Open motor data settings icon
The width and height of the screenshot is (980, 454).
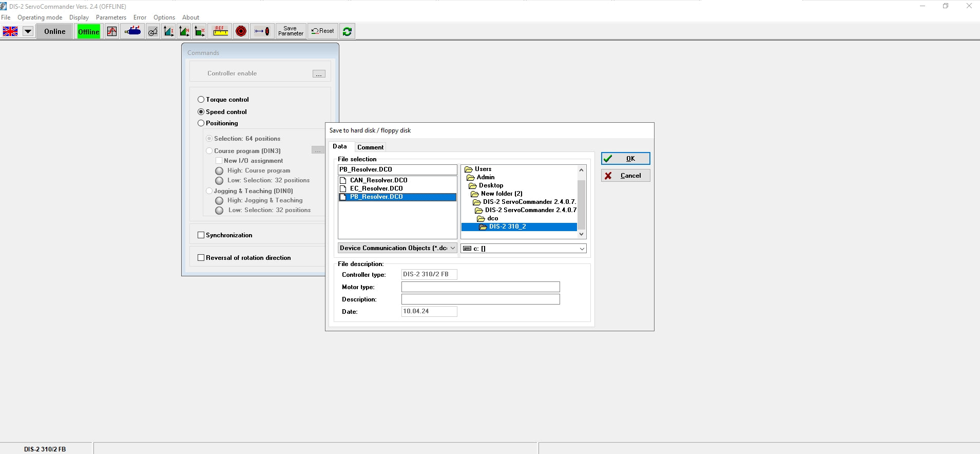[x=132, y=31]
